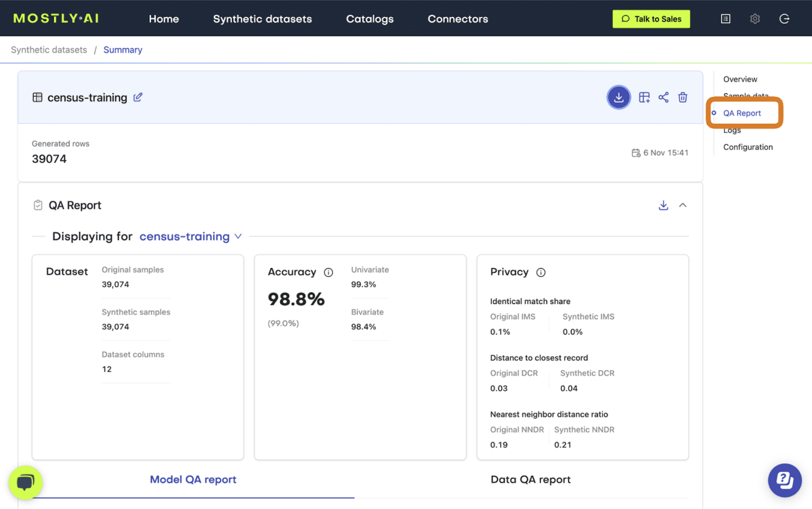View the Accuracy info tooltip icon

click(x=329, y=272)
